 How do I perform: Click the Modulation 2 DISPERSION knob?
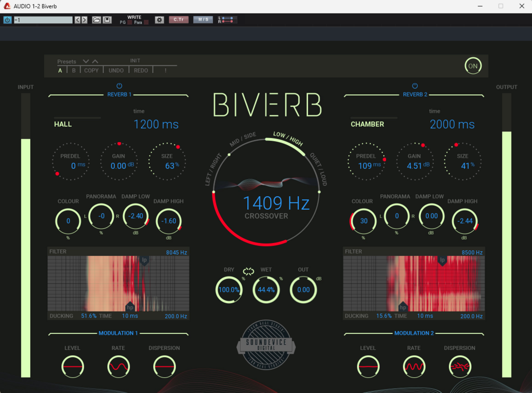460,367
